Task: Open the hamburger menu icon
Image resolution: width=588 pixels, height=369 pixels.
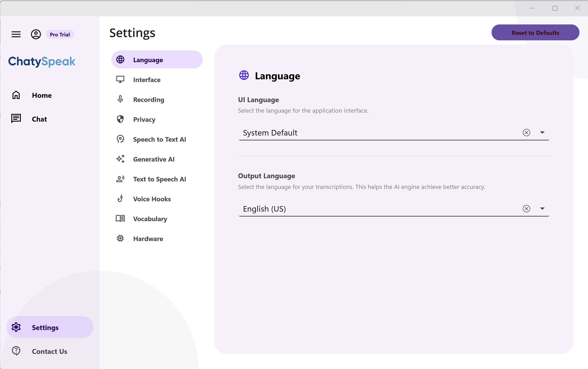Action: coord(16,34)
